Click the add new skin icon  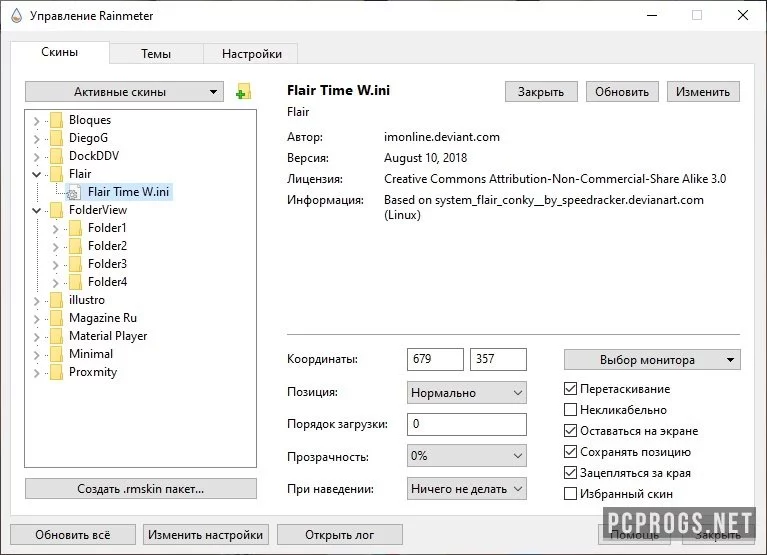243,91
